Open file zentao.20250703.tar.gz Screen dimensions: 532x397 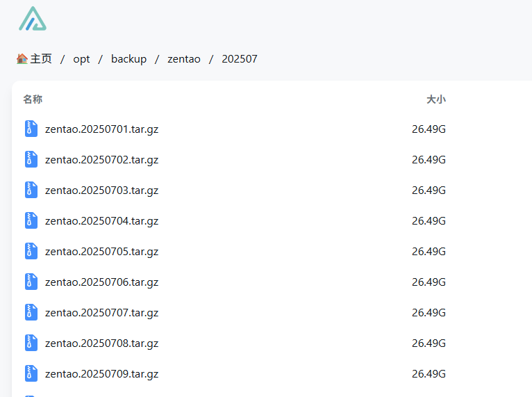(102, 191)
